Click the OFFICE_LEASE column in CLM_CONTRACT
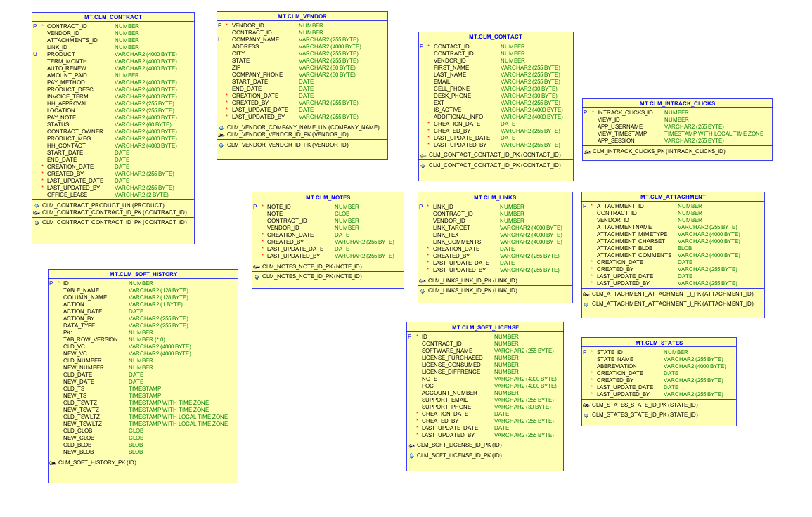This screenshot has height=517, width=812. pyautogui.click(x=113, y=195)
